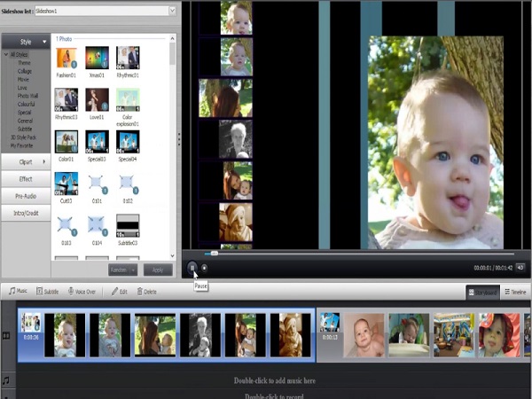Add a Subtitle from the toolbar
The image size is (532, 399).
48,292
